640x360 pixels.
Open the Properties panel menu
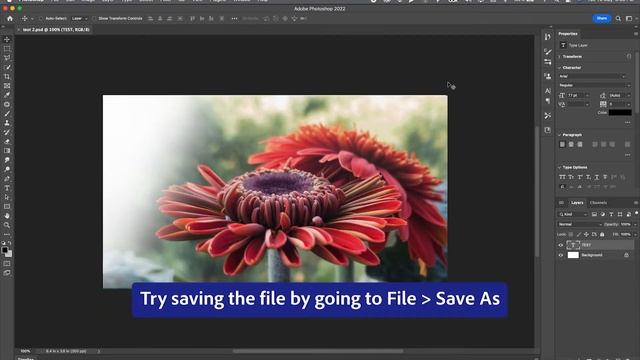coord(636,34)
